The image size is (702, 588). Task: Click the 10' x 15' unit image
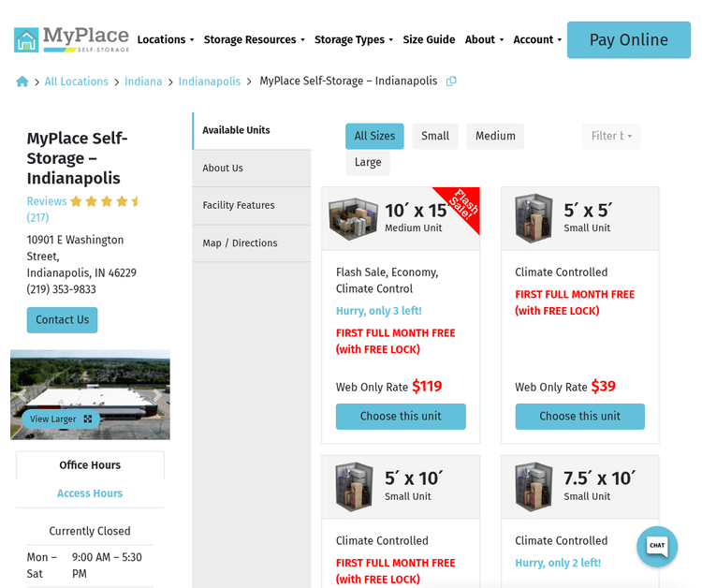[353, 218]
